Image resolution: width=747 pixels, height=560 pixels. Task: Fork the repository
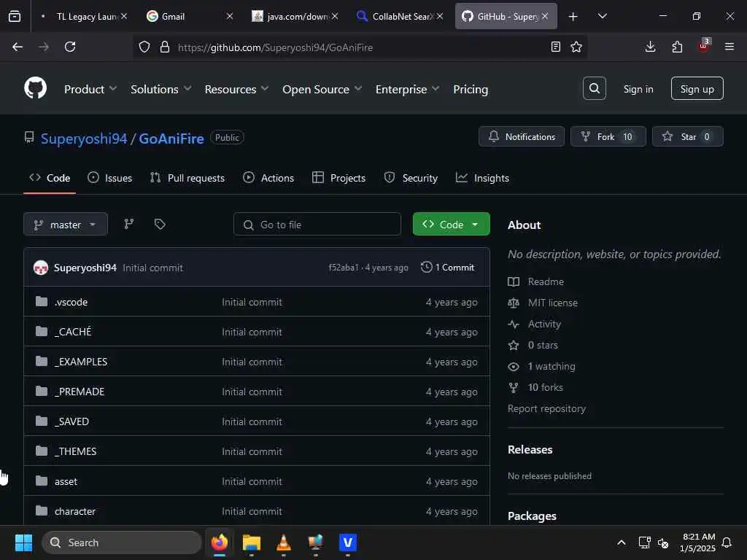tap(608, 136)
